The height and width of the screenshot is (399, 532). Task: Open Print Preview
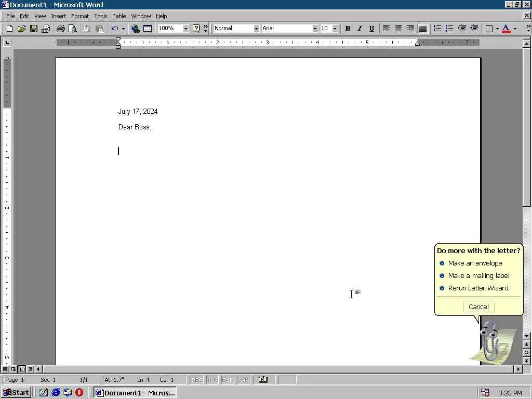72,29
